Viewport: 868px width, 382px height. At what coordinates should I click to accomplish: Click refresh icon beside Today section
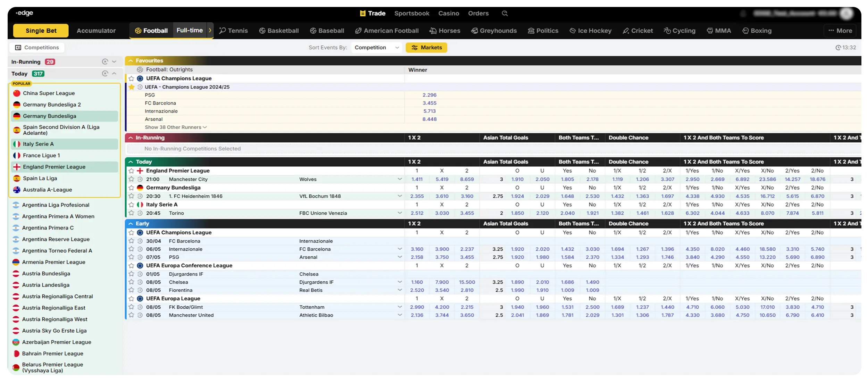coord(105,73)
